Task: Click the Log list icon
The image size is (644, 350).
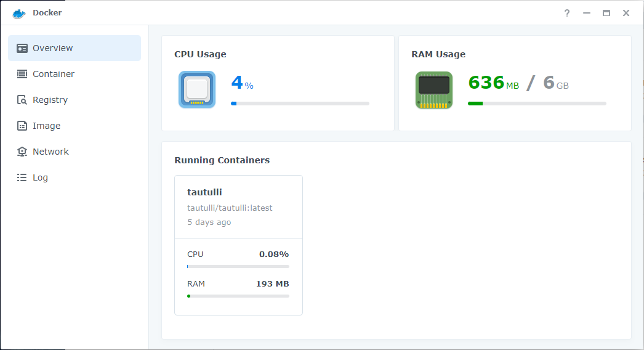Action: 22,177
